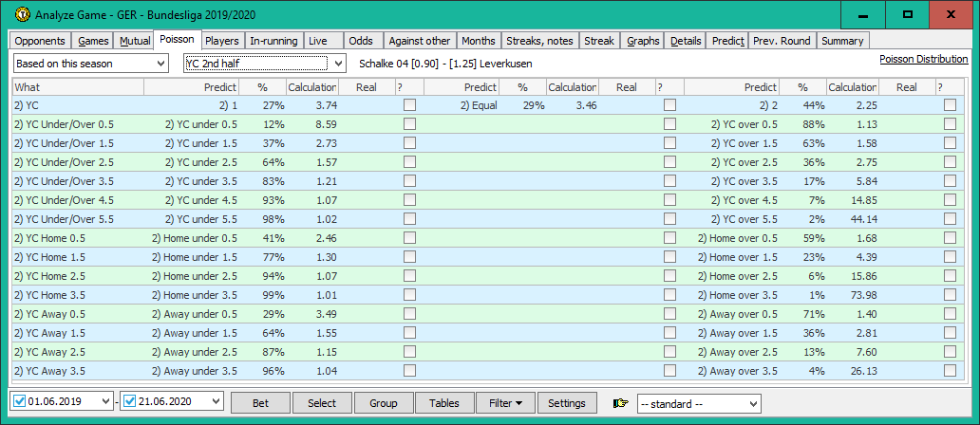Check the box for the Equal 29% prediction
Viewport: 980px width, 425px height.
click(x=670, y=105)
